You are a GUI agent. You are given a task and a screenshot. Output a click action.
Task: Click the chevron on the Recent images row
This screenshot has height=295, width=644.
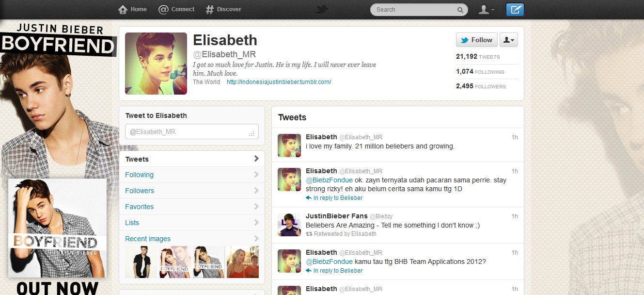point(256,239)
